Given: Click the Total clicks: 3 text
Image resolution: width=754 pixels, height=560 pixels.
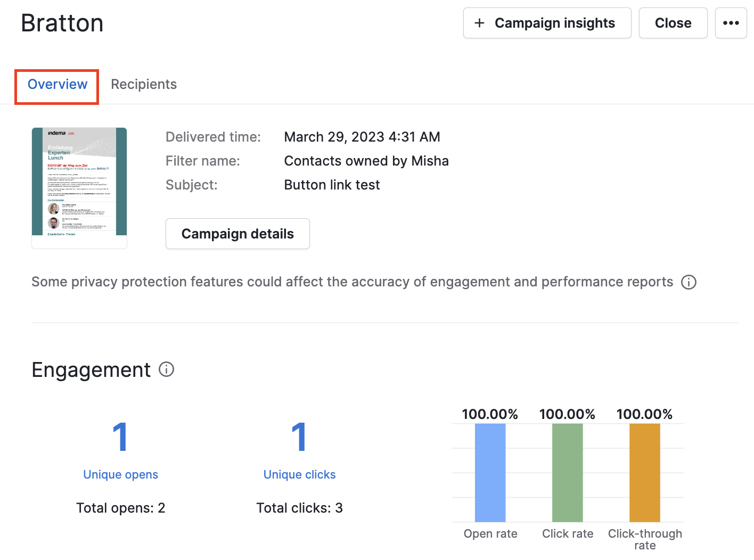Looking at the screenshot, I should pyautogui.click(x=299, y=507).
